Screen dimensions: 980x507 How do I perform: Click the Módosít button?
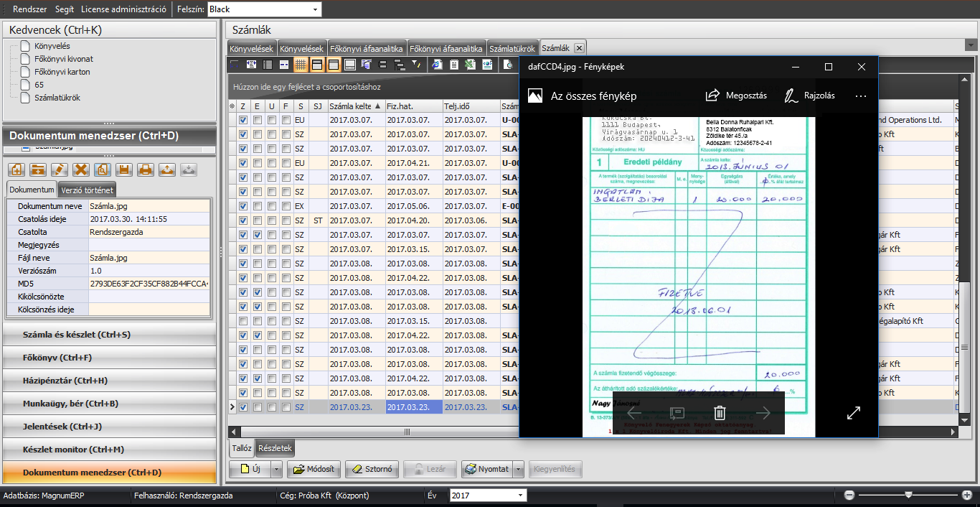[x=314, y=469]
